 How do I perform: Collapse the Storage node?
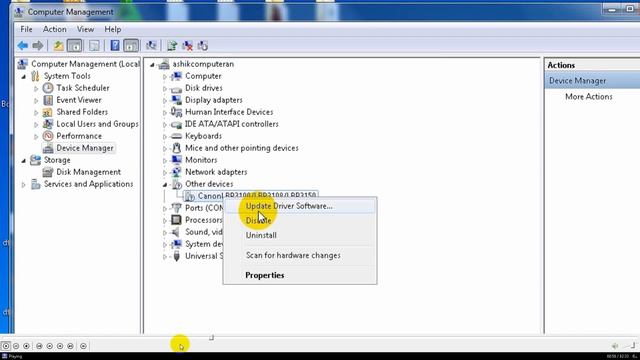(x=24, y=160)
